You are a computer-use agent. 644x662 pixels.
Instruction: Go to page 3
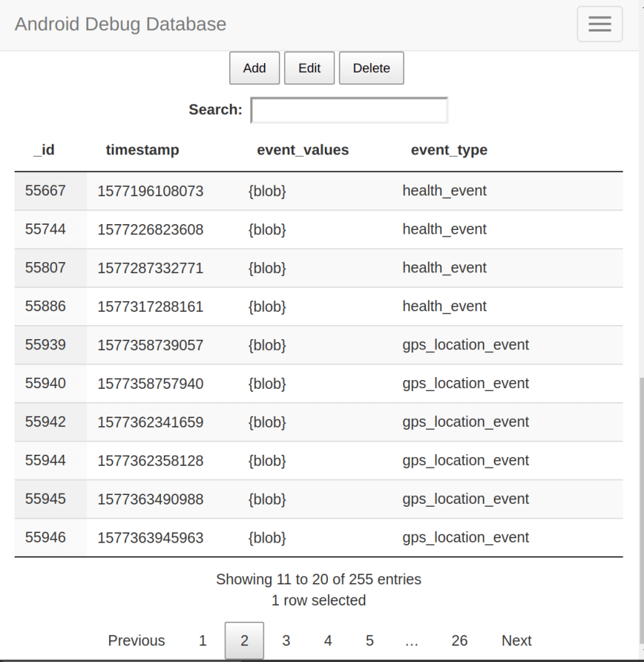(x=286, y=641)
